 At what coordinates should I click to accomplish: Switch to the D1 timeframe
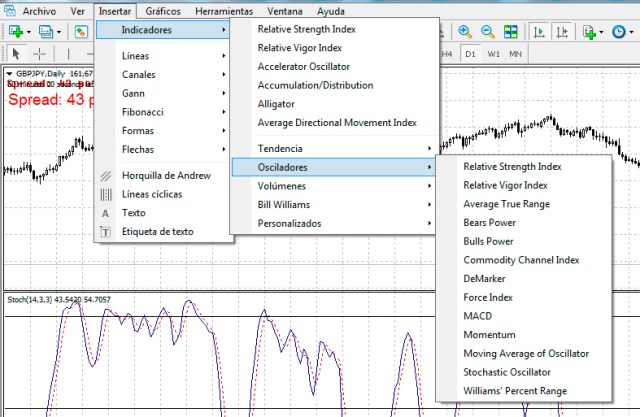coord(470,54)
